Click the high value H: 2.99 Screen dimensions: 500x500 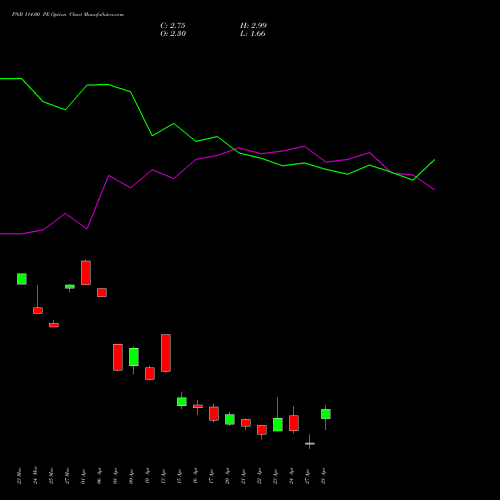pos(253,26)
